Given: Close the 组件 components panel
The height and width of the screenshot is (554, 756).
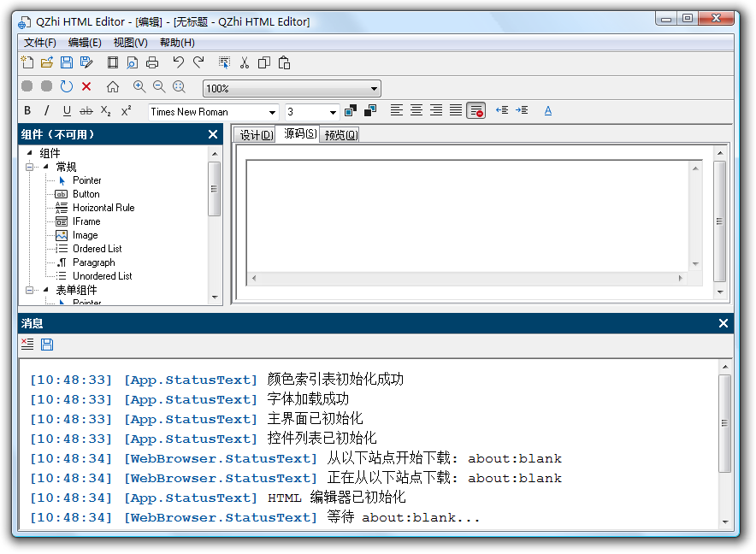Looking at the screenshot, I should pos(213,134).
